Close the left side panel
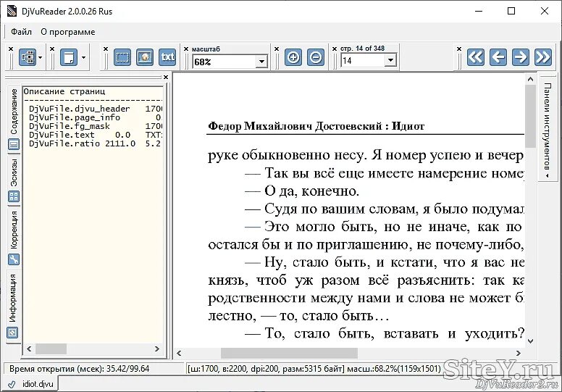562x392 pixels. pos(166,77)
